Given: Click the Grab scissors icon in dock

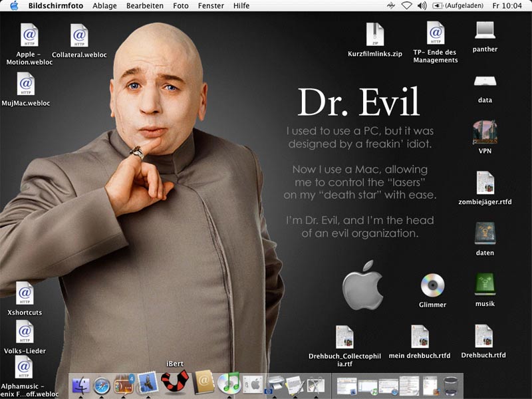Looking at the screenshot, I should 317,386.
